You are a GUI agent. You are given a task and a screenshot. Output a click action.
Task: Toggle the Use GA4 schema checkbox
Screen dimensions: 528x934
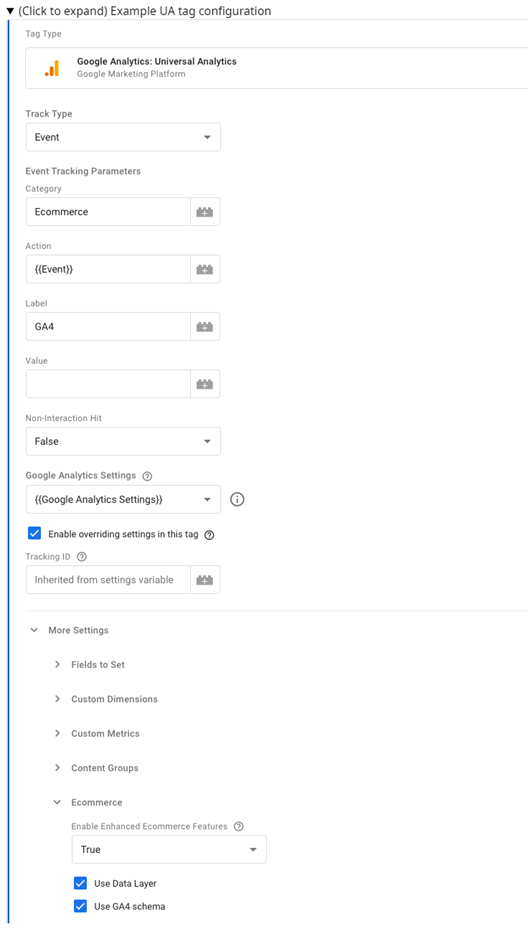click(x=80, y=906)
